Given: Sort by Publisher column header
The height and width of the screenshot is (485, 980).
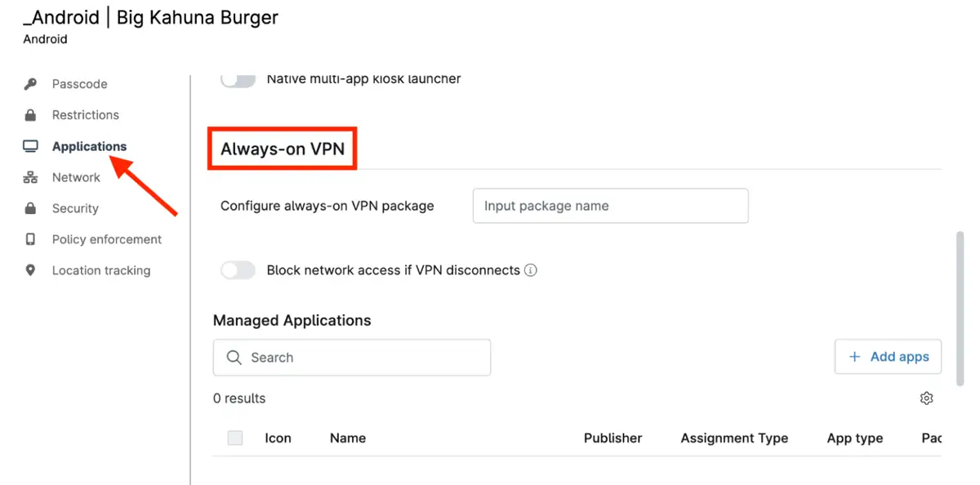Looking at the screenshot, I should (613, 438).
